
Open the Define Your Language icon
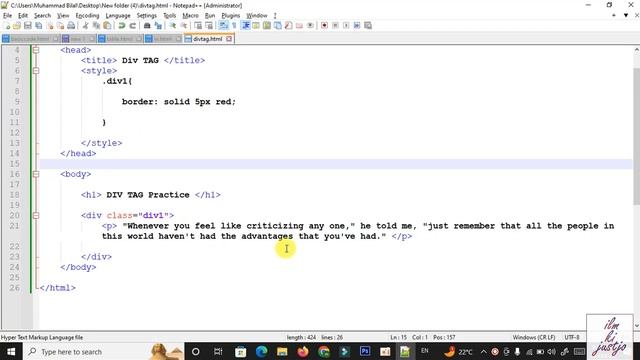pos(256,26)
